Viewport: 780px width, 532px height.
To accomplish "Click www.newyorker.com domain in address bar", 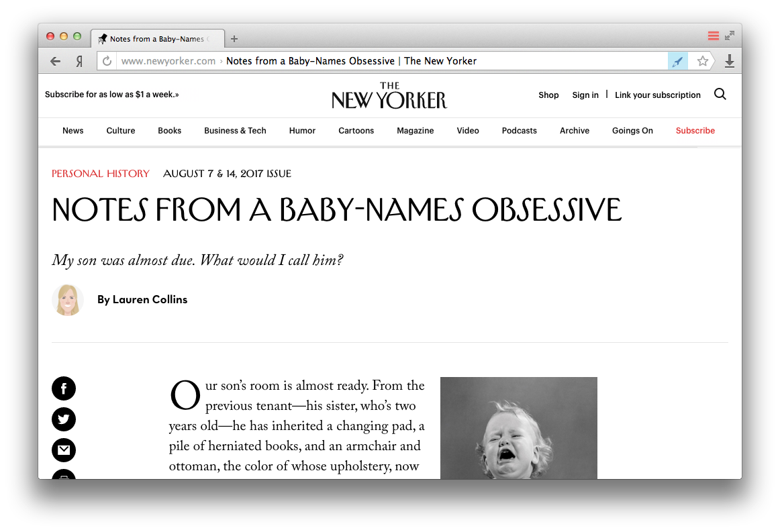I will click(x=168, y=61).
